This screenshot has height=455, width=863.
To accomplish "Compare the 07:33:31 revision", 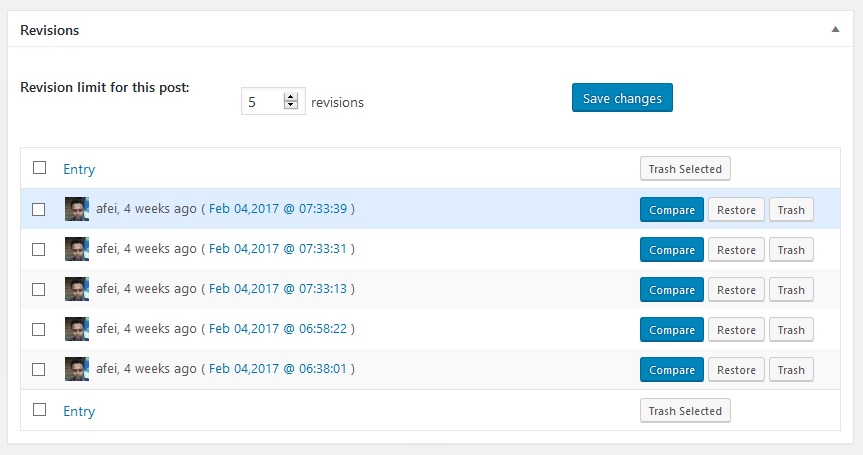I will pos(671,250).
